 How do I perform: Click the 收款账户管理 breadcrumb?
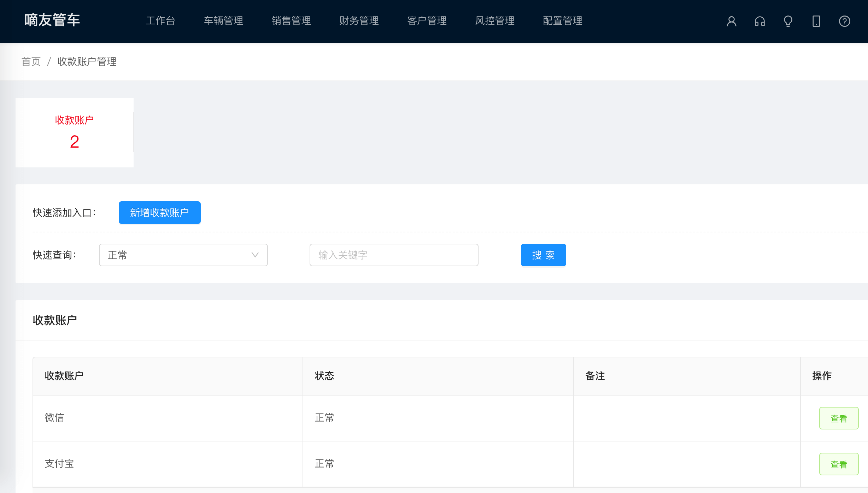click(87, 61)
